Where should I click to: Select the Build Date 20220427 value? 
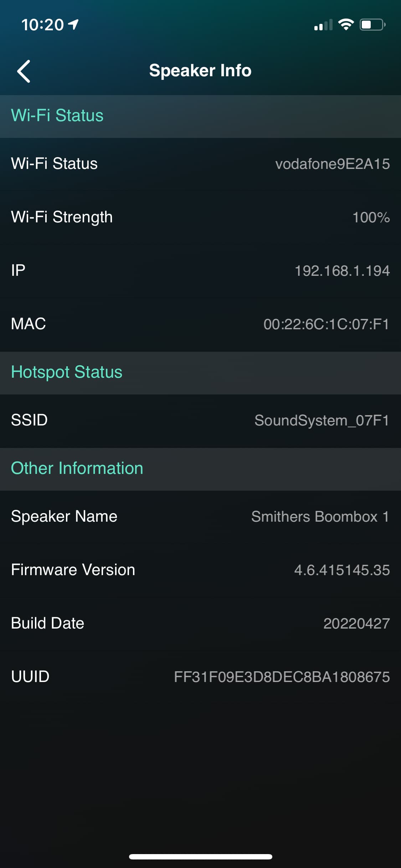point(356,624)
